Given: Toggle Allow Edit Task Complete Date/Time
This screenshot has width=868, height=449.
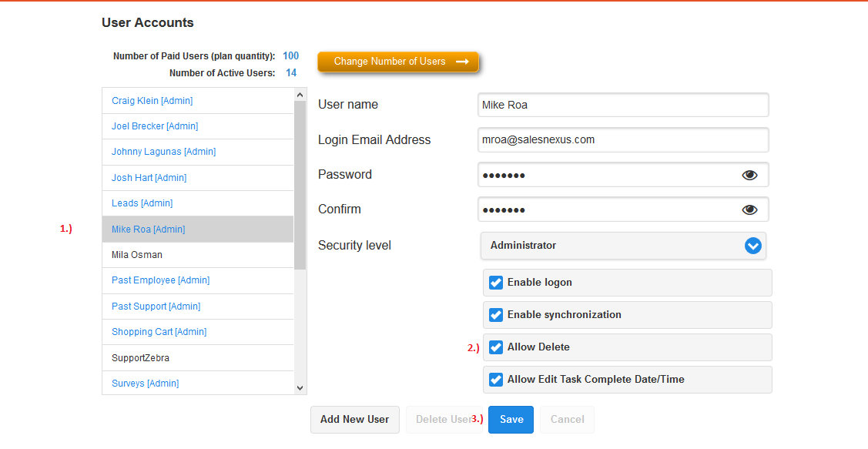Looking at the screenshot, I should coord(496,380).
